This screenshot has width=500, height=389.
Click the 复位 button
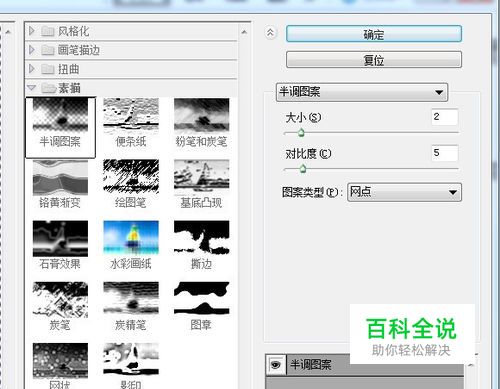click(374, 60)
